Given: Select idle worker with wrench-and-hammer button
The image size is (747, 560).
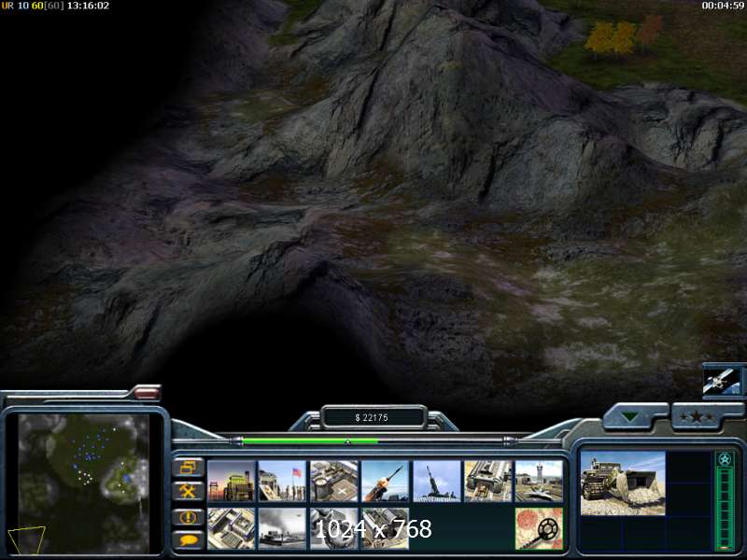Looking at the screenshot, I should tap(188, 491).
